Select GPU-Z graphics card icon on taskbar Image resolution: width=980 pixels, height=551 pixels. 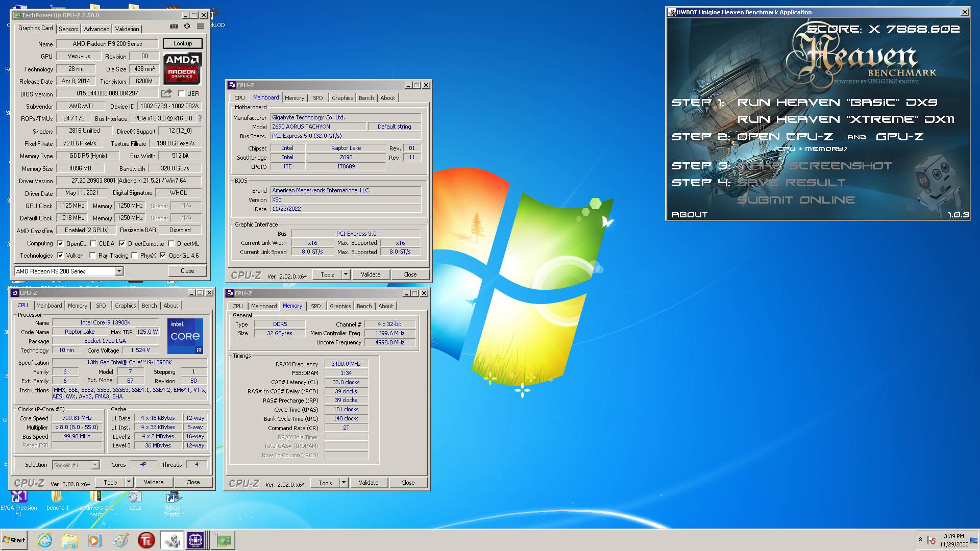pos(223,540)
